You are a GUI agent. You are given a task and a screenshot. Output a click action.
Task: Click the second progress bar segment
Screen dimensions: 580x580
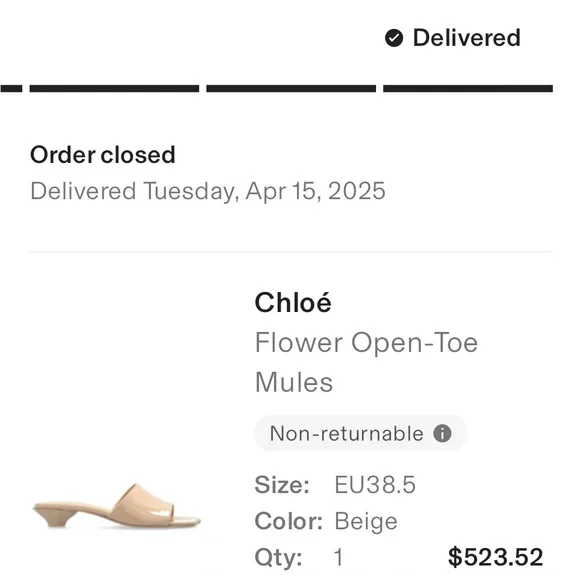pos(114,89)
